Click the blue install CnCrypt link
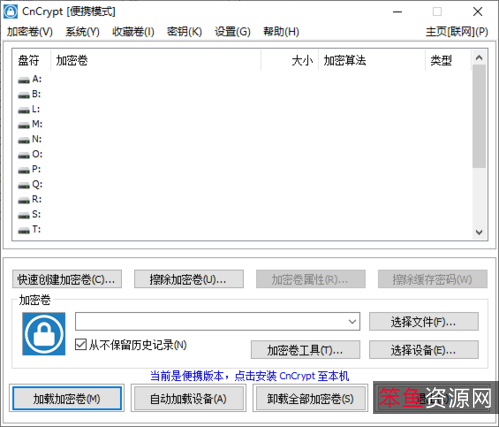The image size is (499, 427). point(249,376)
